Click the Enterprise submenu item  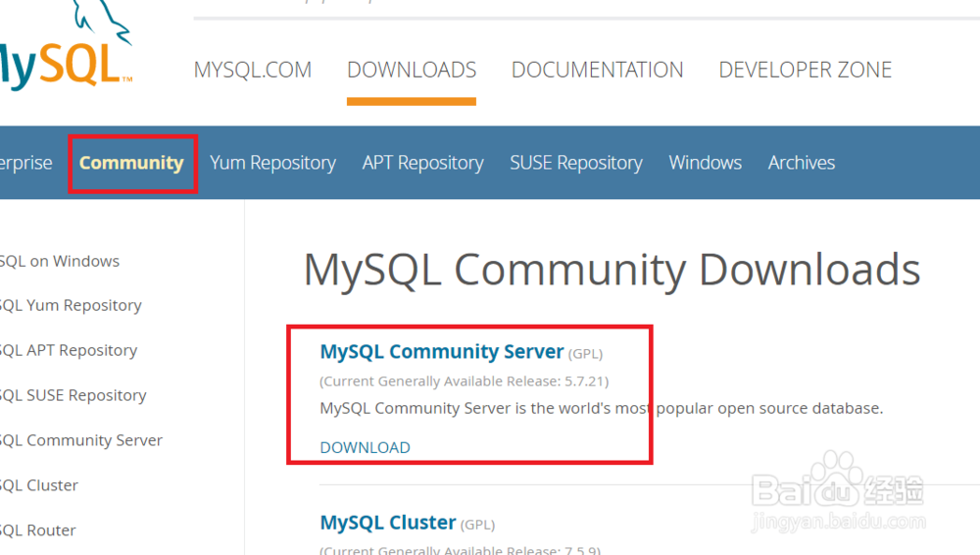25,164
